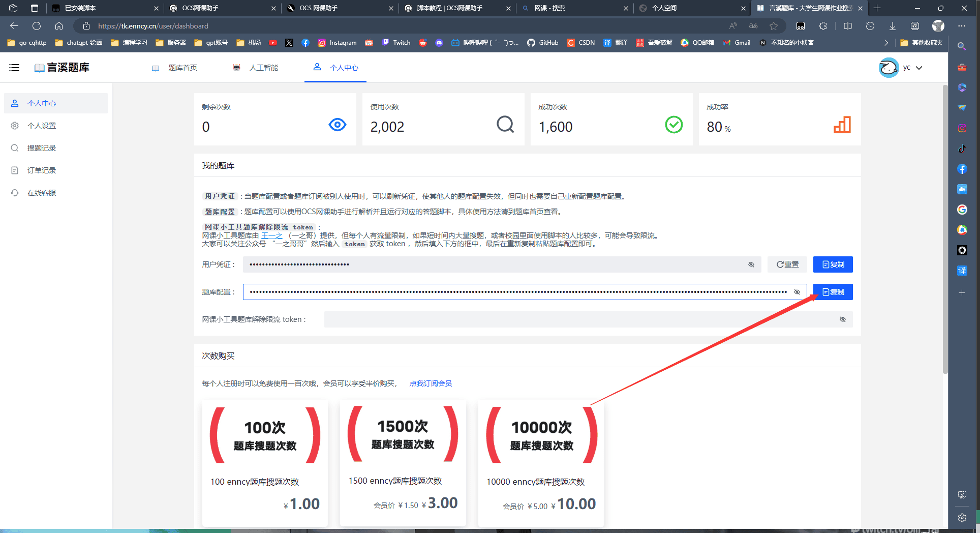Image resolution: width=980 pixels, height=533 pixels.
Task: Click the hamburger menu icon beside 言溪题库
Action: (14, 68)
